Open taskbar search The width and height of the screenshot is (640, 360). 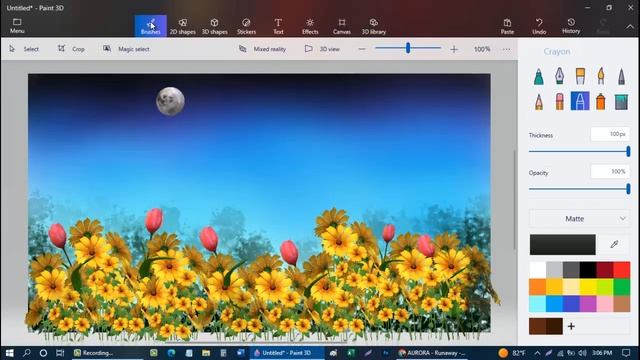[x=27, y=353]
